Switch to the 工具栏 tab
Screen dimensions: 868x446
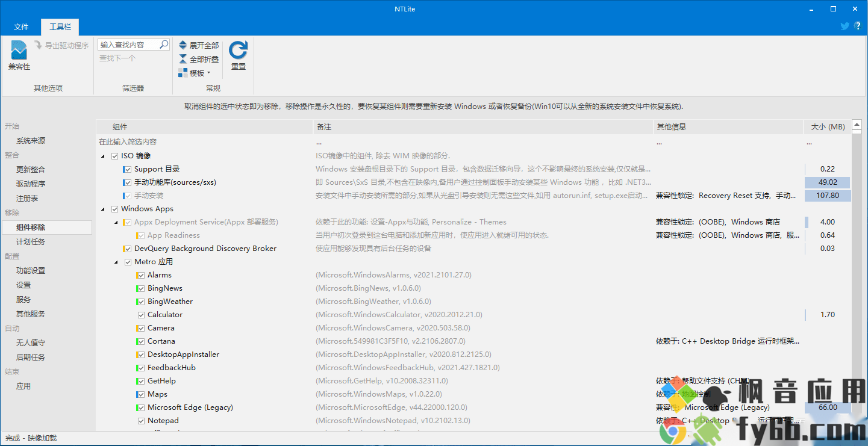(60, 27)
